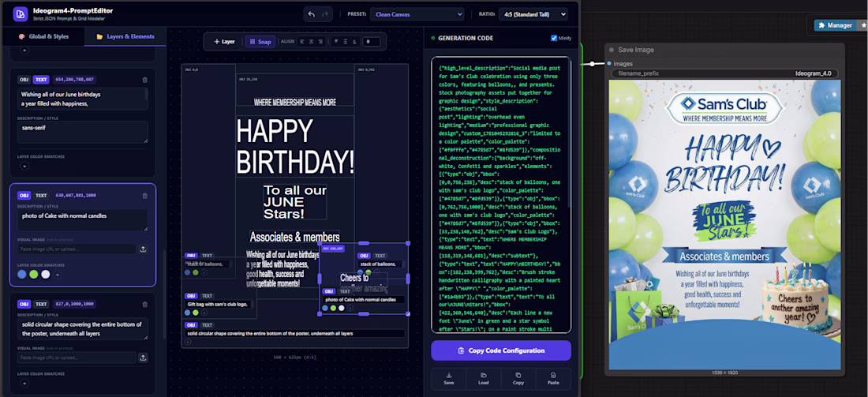Screen dimensions: 868x397
Task: Click the 630,607,881,1000 coordinates badge
Action: point(75,196)
